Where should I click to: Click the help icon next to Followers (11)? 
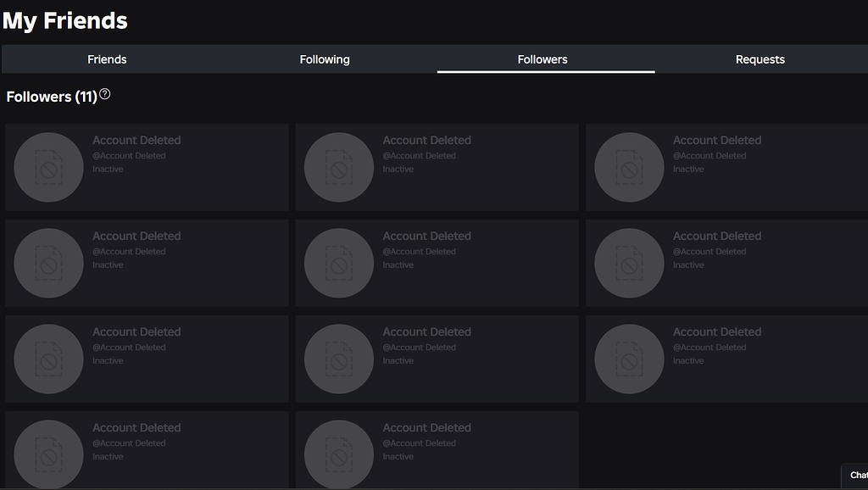(104, 95)
